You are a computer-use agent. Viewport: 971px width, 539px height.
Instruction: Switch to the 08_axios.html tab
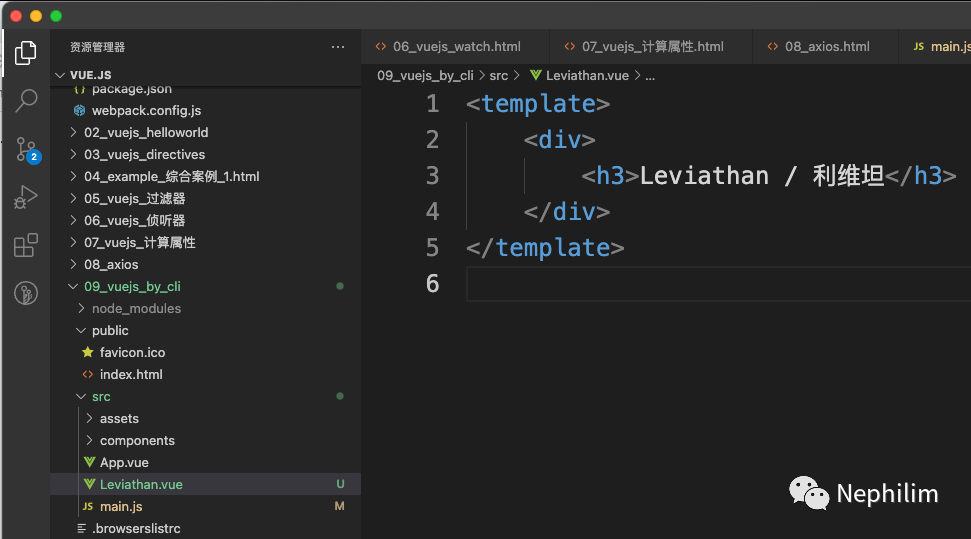pyautogui.click(x=826, y=47)
